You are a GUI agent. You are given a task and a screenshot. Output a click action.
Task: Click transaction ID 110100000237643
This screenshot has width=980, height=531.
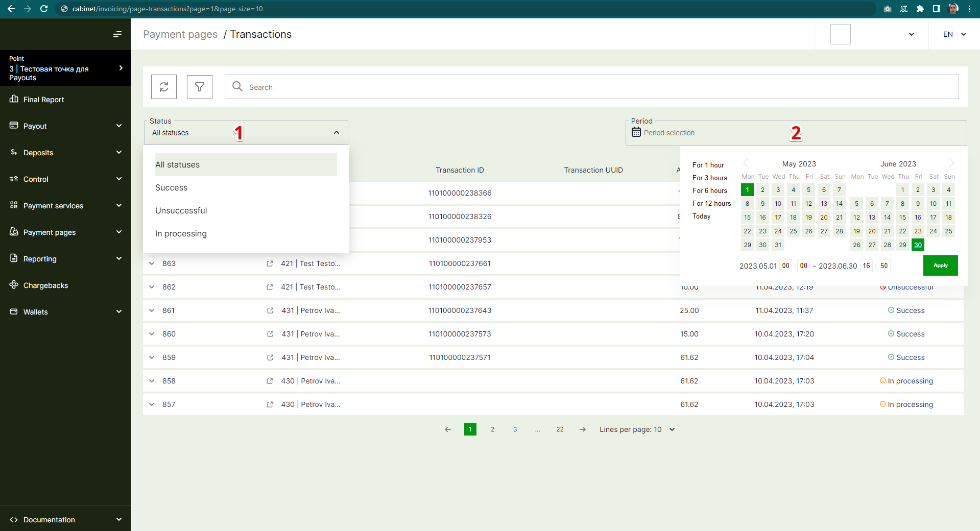(460, 310)
